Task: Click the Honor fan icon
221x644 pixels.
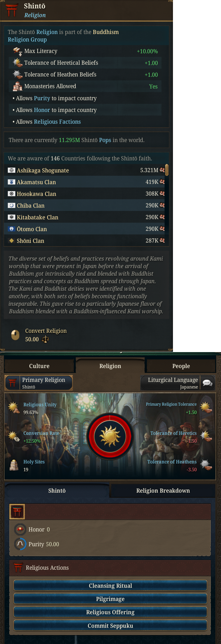Action: click(20, 529)
